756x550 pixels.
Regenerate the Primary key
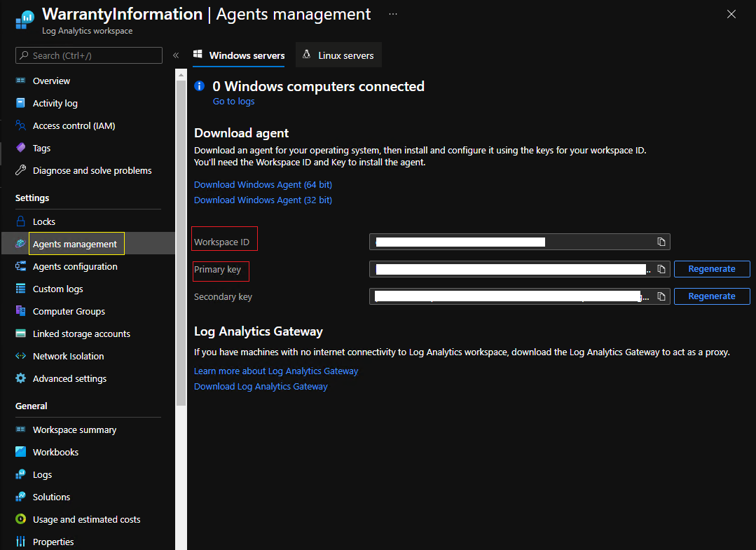(x=712, y=269)
